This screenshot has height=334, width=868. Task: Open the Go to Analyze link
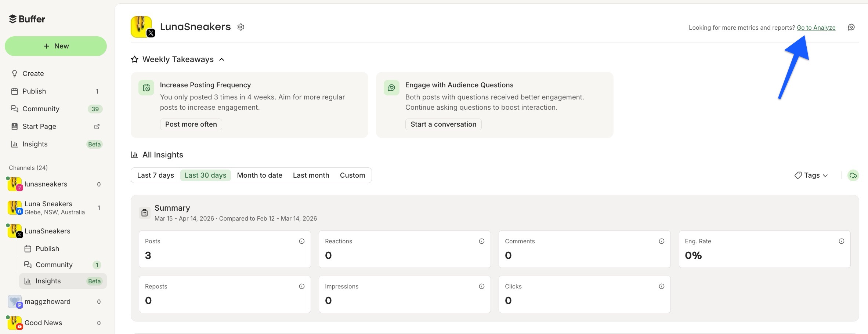click(816, 27)
